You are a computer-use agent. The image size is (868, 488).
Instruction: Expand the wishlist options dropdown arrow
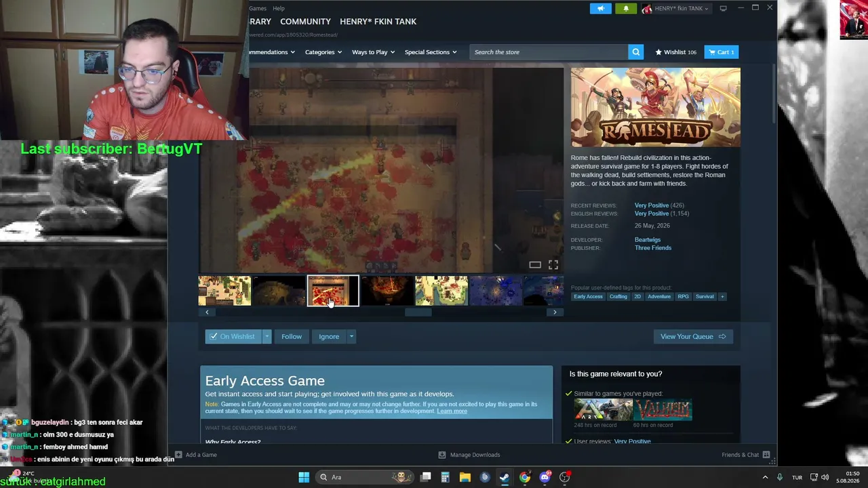(x=267, y=336)
